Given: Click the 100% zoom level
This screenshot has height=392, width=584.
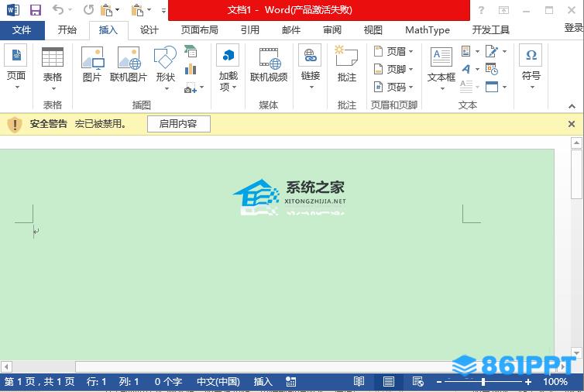Looking at the screenshot, I should (555, 382).
